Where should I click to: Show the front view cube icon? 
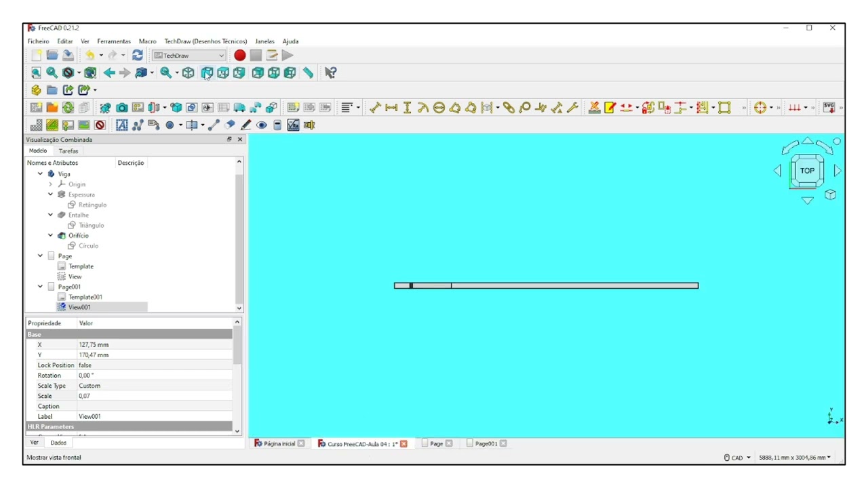coord(207,73)
